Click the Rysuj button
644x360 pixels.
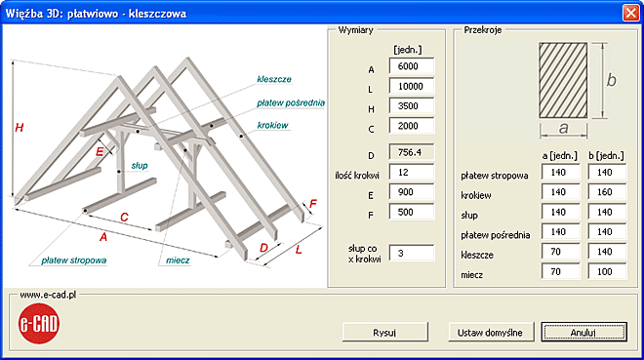point(384,332)
